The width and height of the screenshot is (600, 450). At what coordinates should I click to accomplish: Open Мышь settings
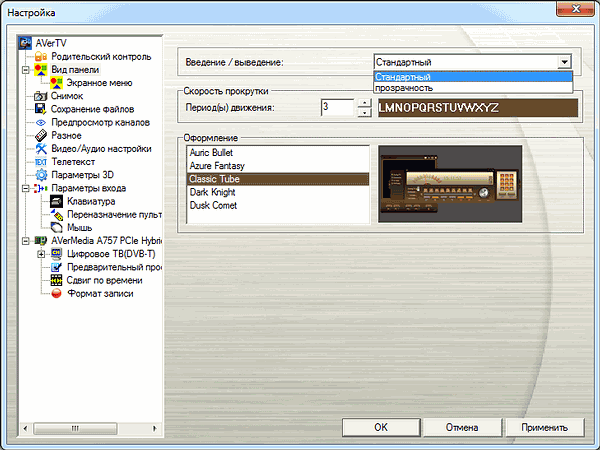click(80, 228)
